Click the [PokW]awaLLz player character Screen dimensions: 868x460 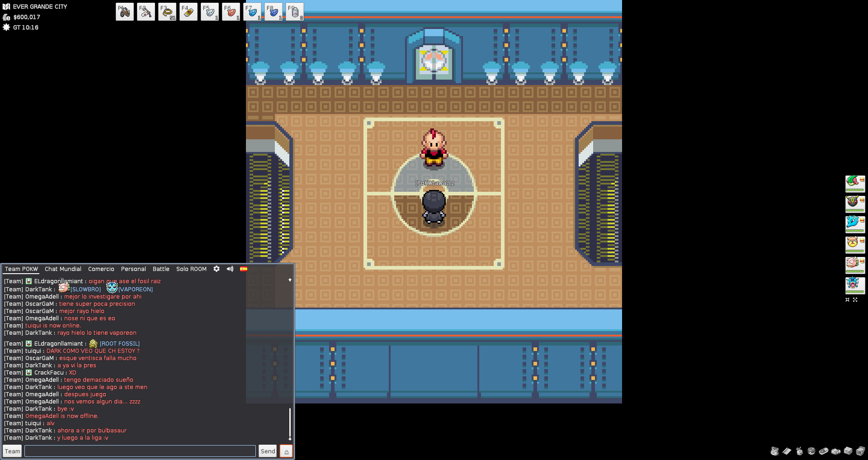pyautogui.click(x=434, y=207)
